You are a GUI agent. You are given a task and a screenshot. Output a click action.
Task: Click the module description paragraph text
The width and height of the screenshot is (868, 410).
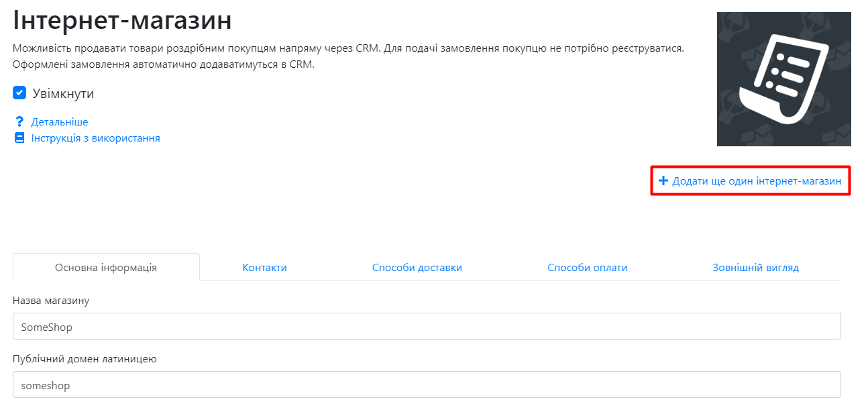[348, 57]
